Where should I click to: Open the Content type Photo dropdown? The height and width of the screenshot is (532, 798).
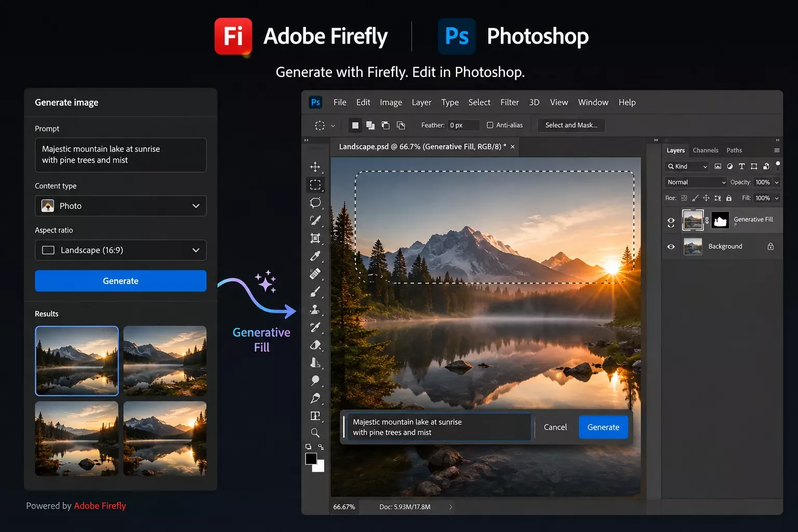[x=121, y=206]
